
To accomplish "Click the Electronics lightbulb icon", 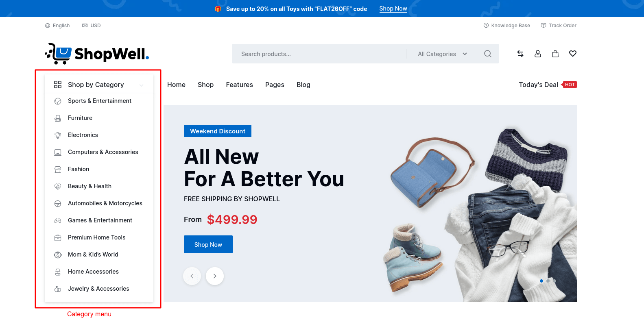I will point(58,135).
